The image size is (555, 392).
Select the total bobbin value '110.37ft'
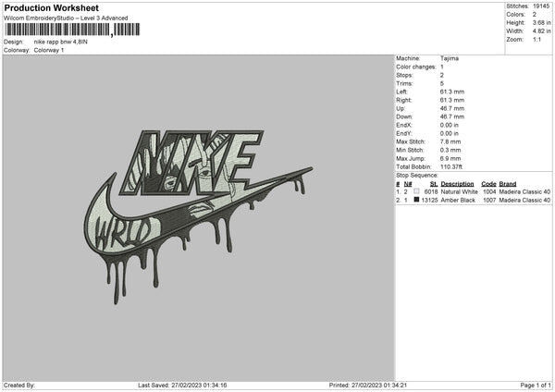click(x=451, y=167)
